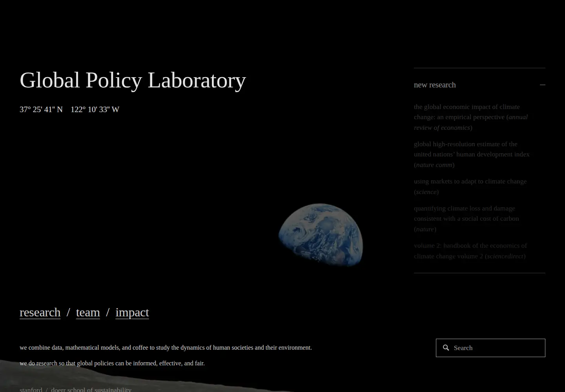
Task: Open handbook of economics volume 2 link
Action: [470, 251]
